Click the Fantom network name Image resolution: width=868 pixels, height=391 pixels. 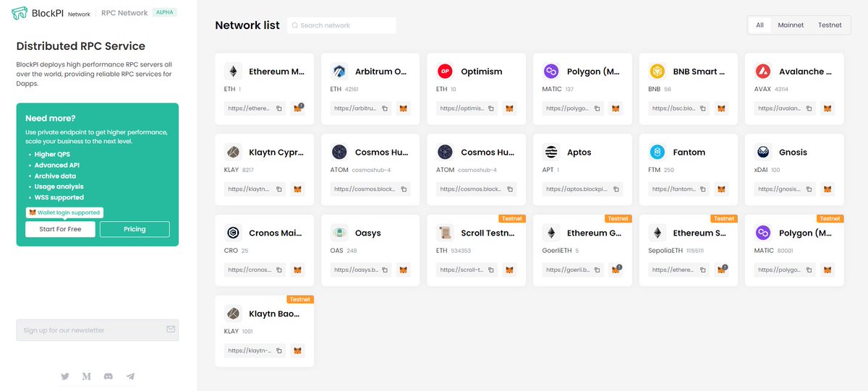pos(689,152)
